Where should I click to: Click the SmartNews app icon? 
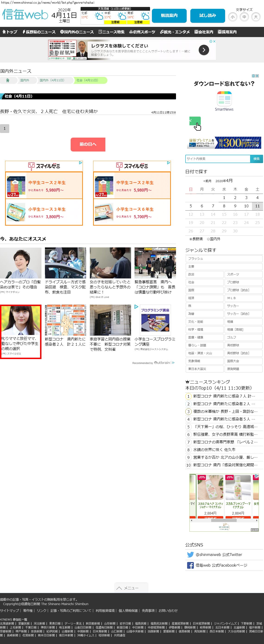224,99
